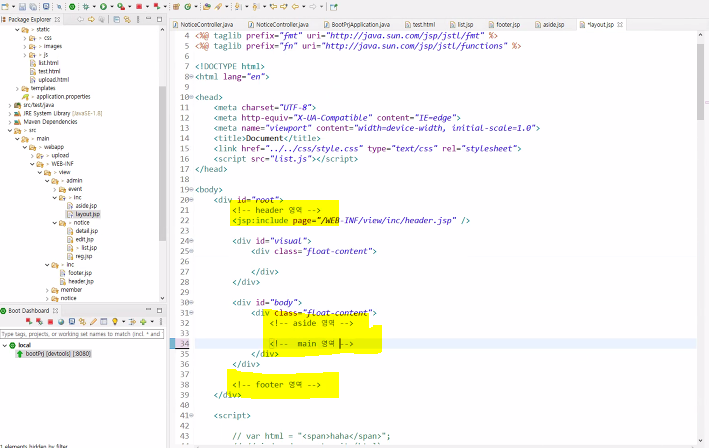Click the red Terminate square in main toolbar
709x448 pixels.
pos(139,7)
